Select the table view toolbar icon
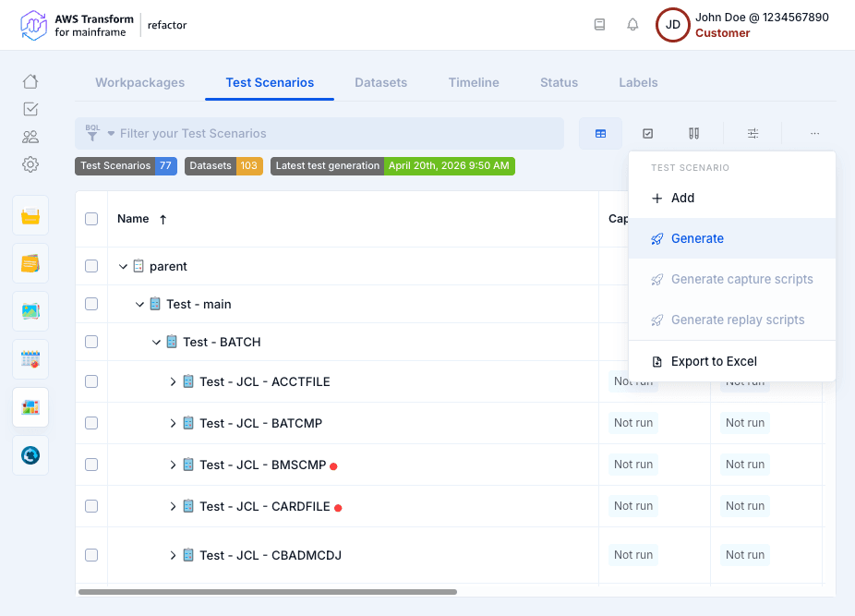The width and height of the screenshot is (855, 616). click(600, 134)
